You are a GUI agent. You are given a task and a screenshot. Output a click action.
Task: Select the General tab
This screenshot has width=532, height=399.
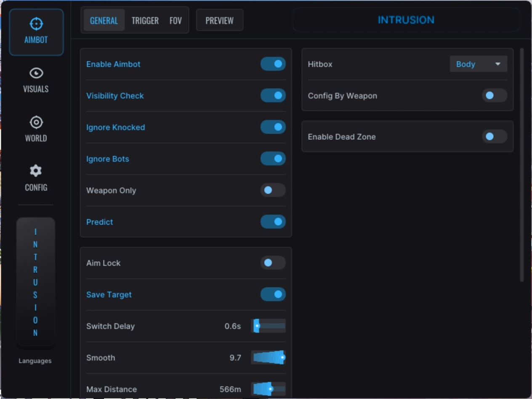(x=104, y=21)
